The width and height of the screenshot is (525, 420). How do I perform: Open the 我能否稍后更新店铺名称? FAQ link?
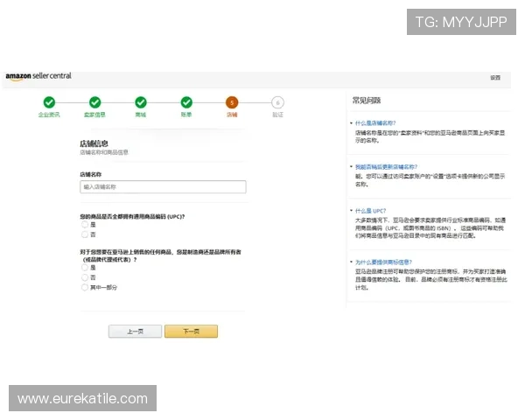coord(386,167)
